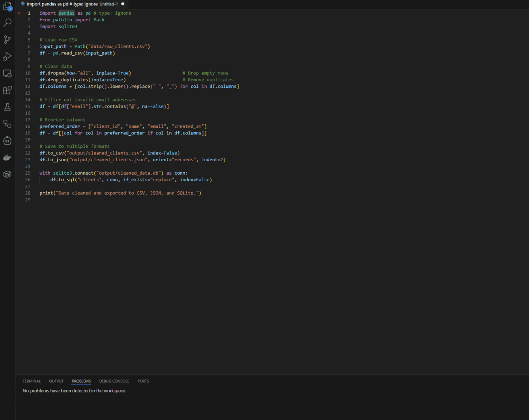Viewport: 529px width, 420px height.
Task: Click the highlighted word pandas on line 1
Action: [67, 13]
